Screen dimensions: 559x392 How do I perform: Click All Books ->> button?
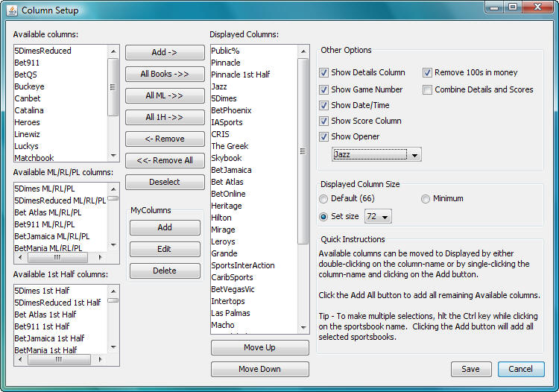click(x=165, y=74)
